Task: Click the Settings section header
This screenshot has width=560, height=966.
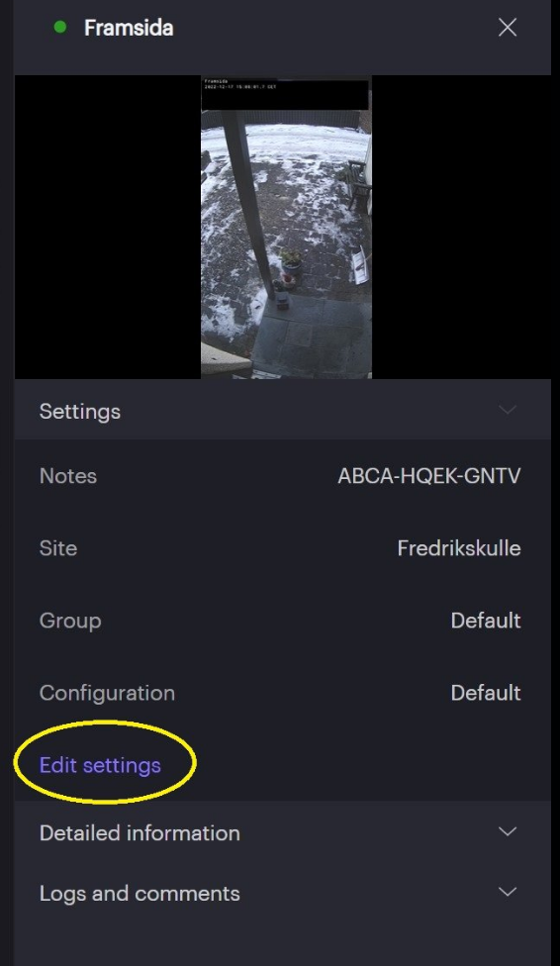Action: tap(283, 411)
